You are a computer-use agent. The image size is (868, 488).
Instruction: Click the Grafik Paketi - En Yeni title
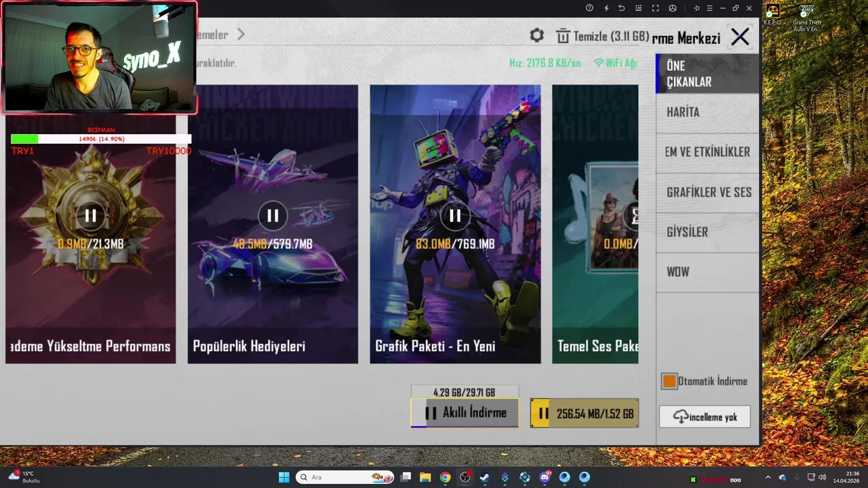click(435, 346)
